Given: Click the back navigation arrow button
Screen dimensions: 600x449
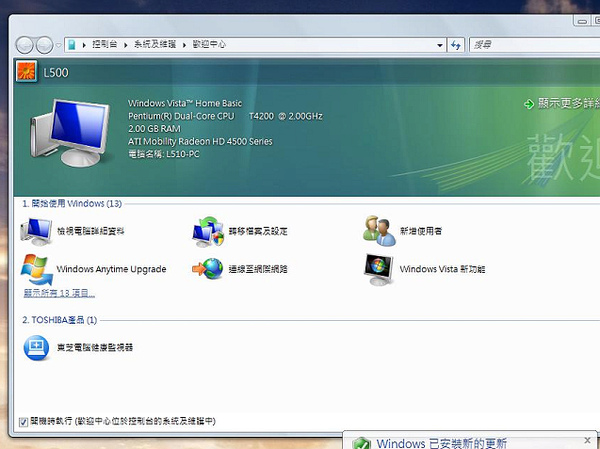Looking at the screenshot, I should tap(24, 45).
